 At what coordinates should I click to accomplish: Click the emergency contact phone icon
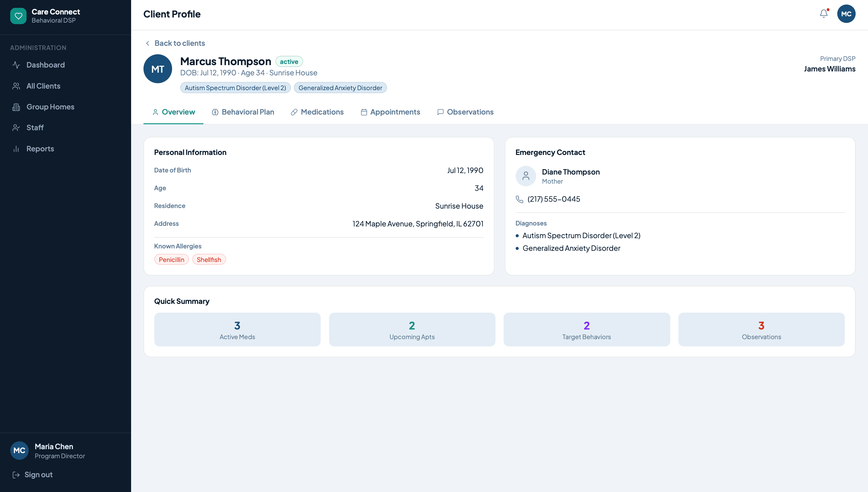520,199
